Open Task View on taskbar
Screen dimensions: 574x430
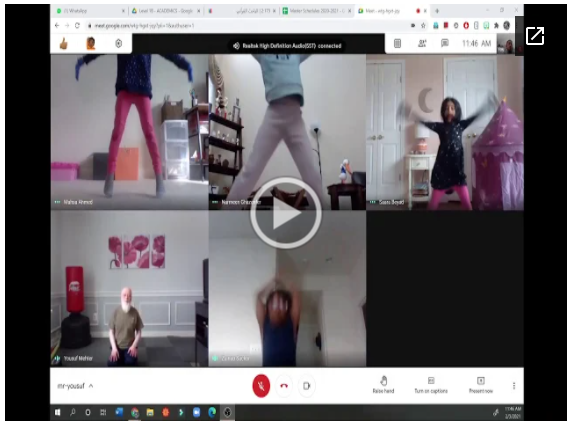[103, 412]
